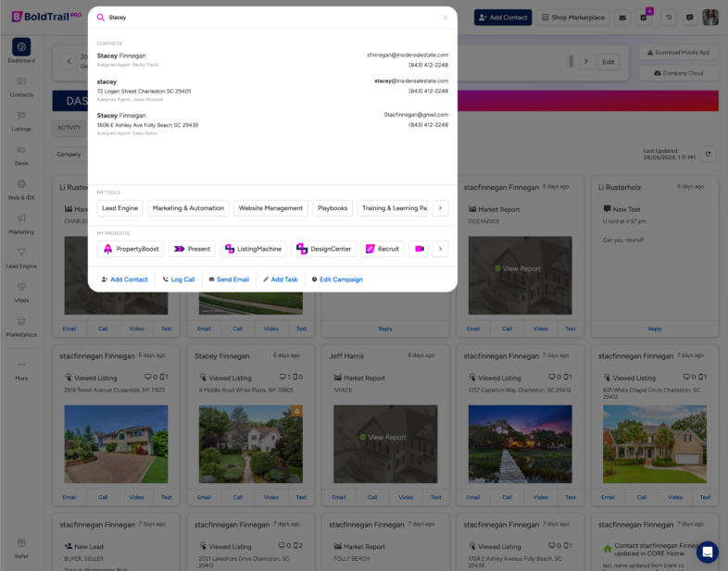Open Contacts in the sidebar
Viewport: 728px width, 571px height.
pos(21,87)
